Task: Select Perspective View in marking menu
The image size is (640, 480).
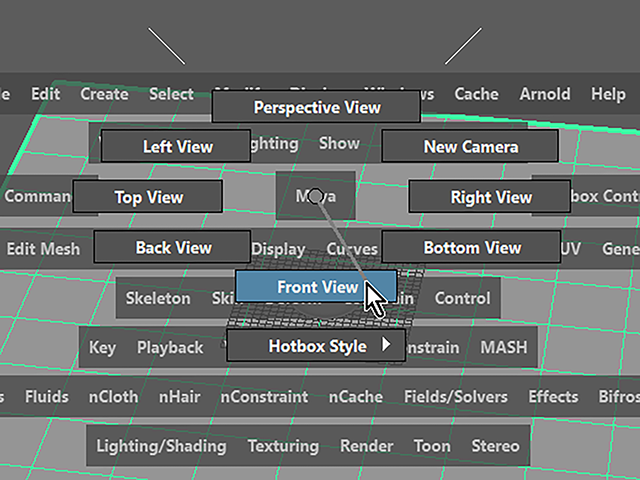Action: (x=316, y=107)
